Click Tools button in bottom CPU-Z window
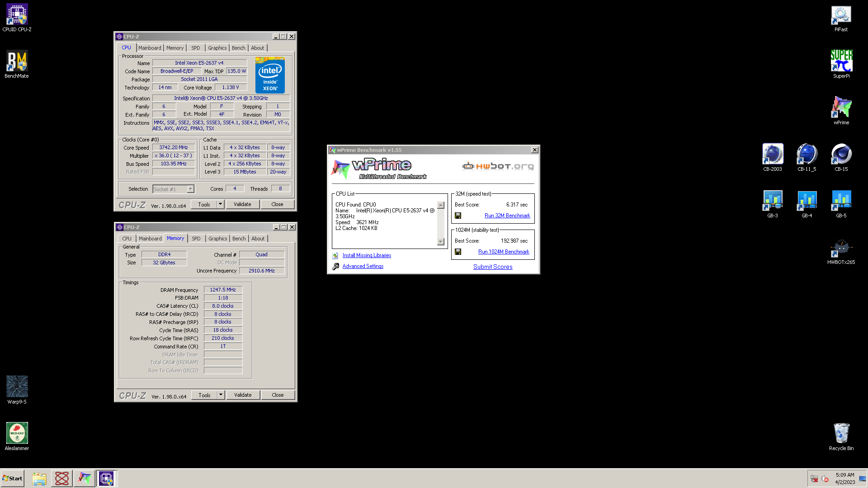Image resolution: width=868 pixels, height=488 pixels. pos(204,395)
